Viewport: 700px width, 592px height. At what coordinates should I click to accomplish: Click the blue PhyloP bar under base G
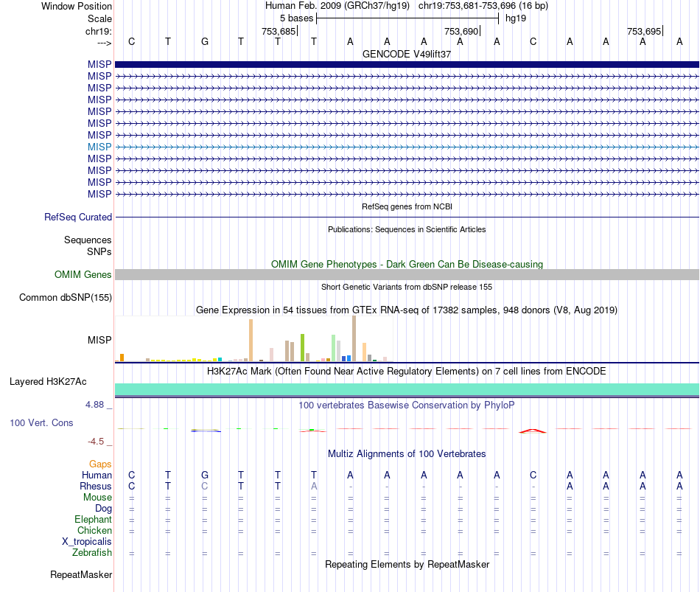(x=206, y=431)
